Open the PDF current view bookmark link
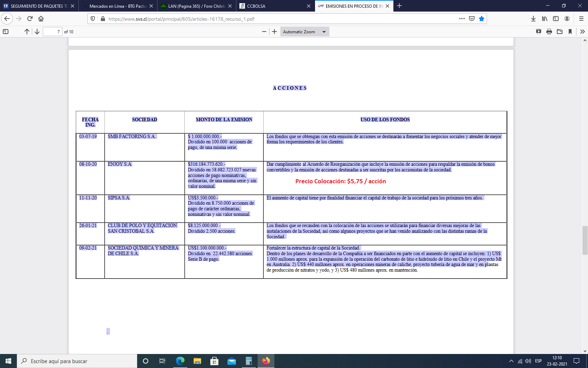The image size is (588, 368). pyautogui.click(x=570, y=32)
